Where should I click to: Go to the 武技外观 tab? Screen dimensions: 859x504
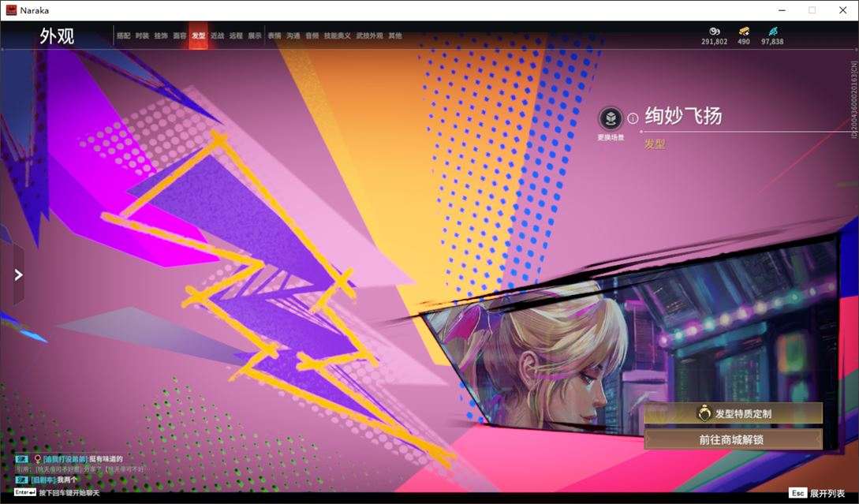click(370, 35)
